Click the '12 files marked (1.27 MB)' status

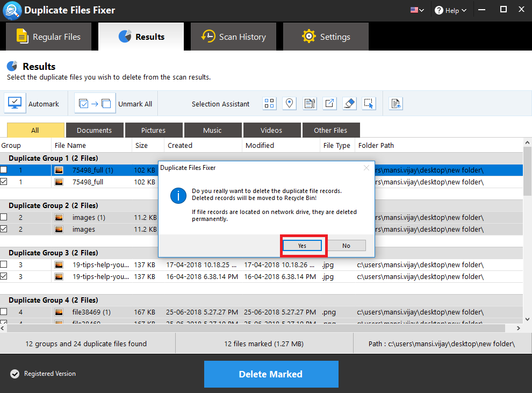tap(264, 344)
